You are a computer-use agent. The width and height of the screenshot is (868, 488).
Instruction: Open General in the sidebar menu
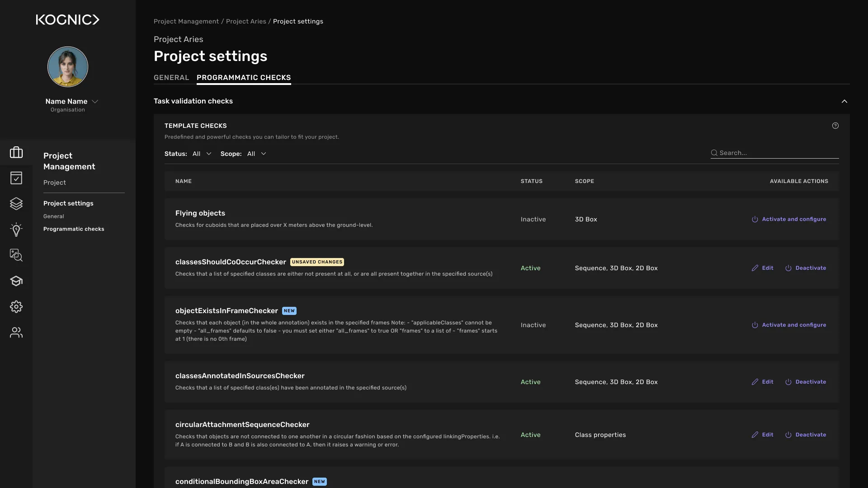[54, 216]
